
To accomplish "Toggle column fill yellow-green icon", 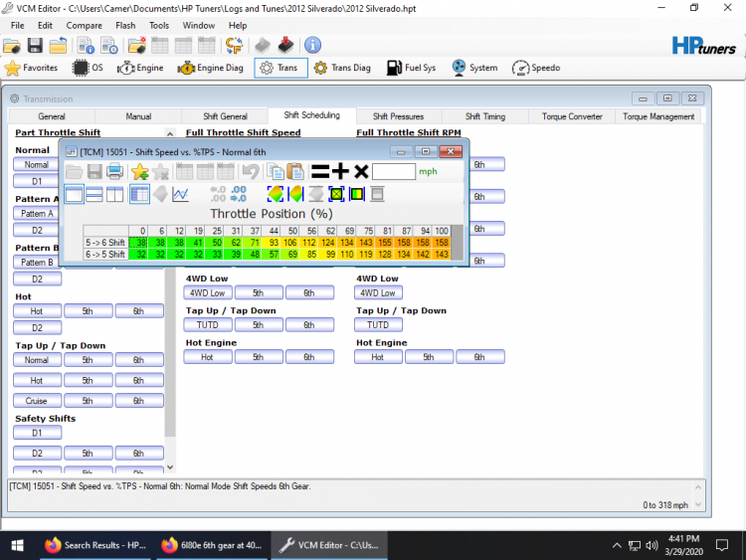I will click(x=357, y=194).
